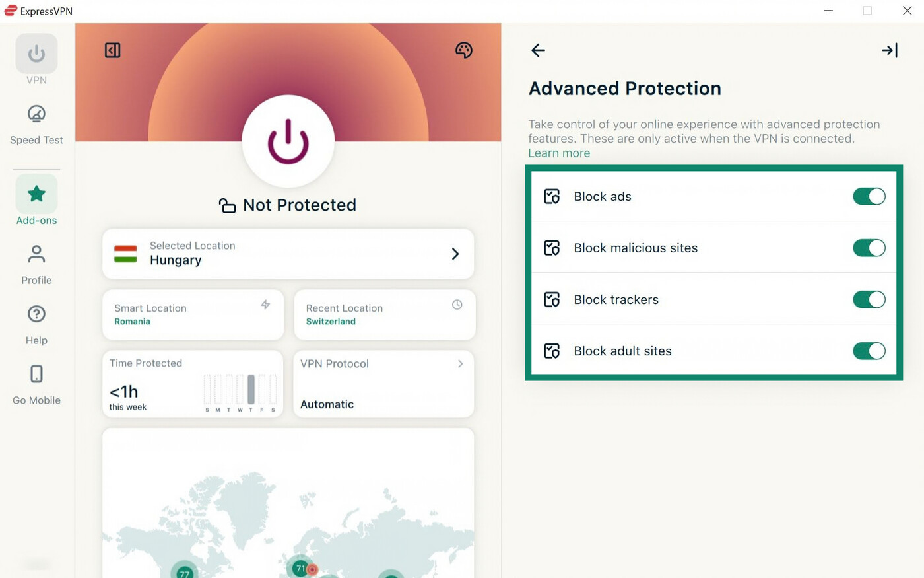
Task: Select the Add-ons star icon
Action: pos(36,194)
